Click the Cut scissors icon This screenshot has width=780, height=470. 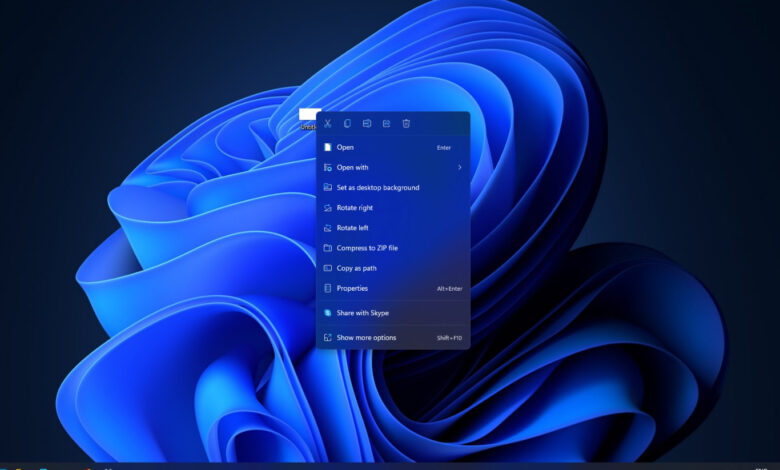point(327,123)
